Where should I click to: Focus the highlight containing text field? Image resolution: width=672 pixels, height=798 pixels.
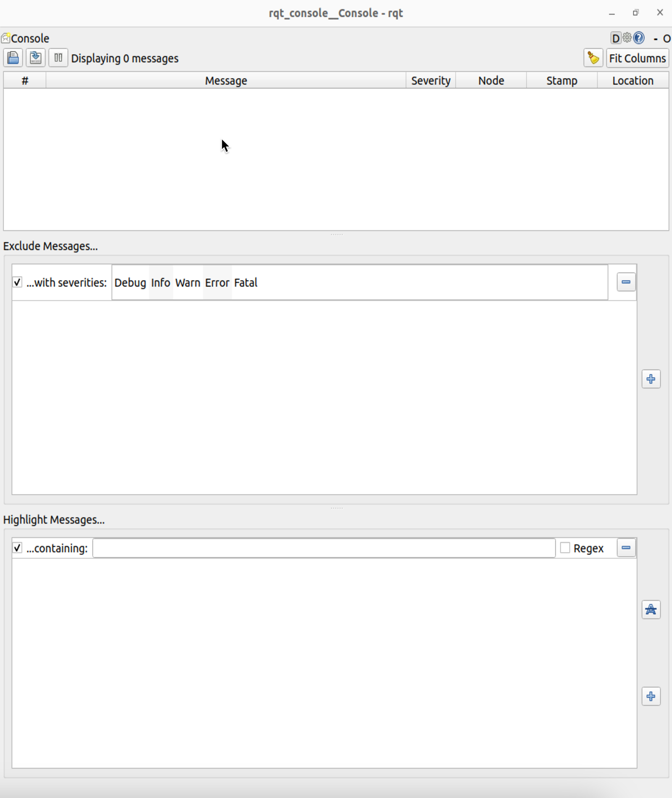[323, 548]
